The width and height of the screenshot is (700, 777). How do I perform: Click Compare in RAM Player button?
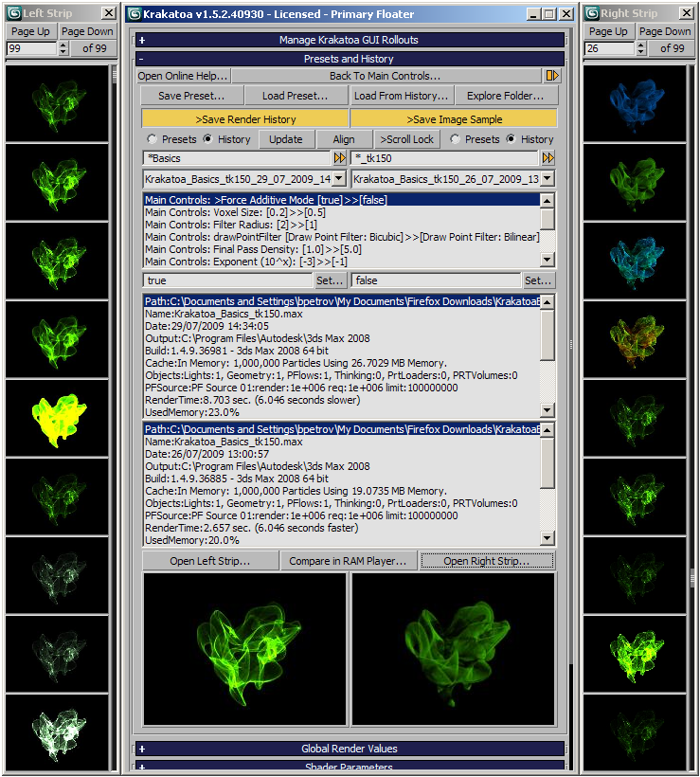coord(350,561)
